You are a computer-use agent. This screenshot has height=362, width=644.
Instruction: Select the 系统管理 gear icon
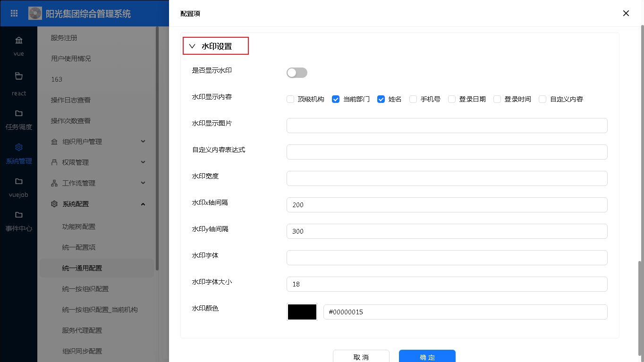[x=19, y=147]
